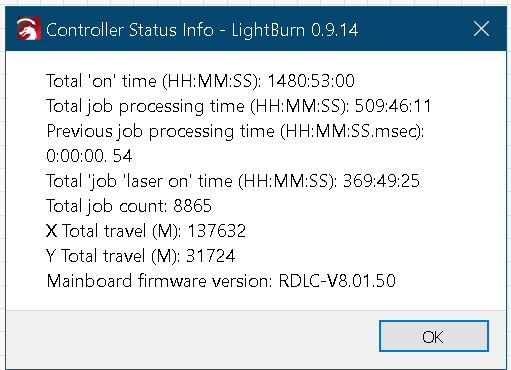Select the 'Total job processing time' label
The width and height of the screenshot is (511, 370).
198,106
